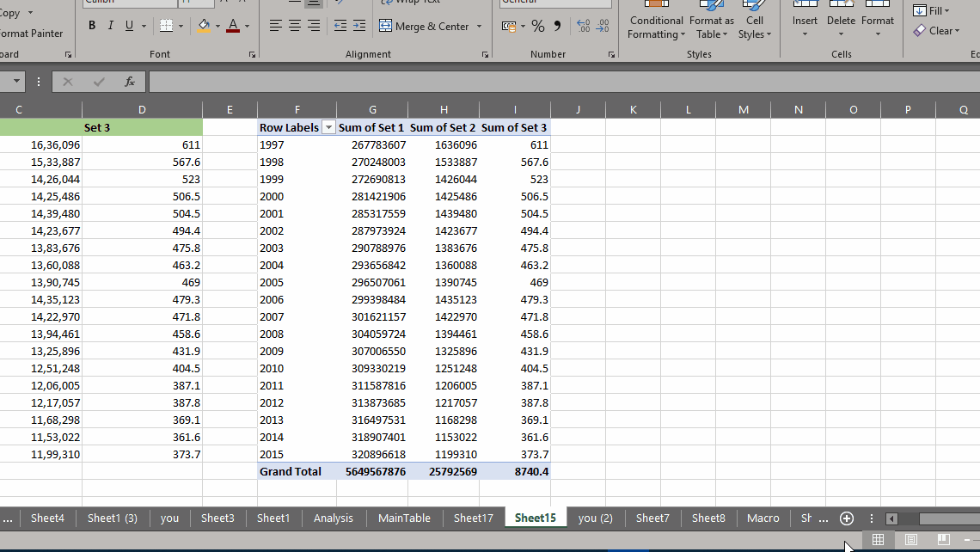Click the Format cells button

click(878, 20)
